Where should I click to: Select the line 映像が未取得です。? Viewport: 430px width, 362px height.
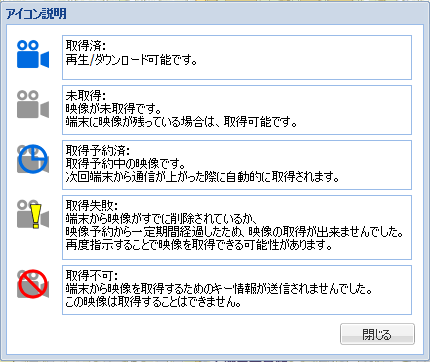pos(114,109)
